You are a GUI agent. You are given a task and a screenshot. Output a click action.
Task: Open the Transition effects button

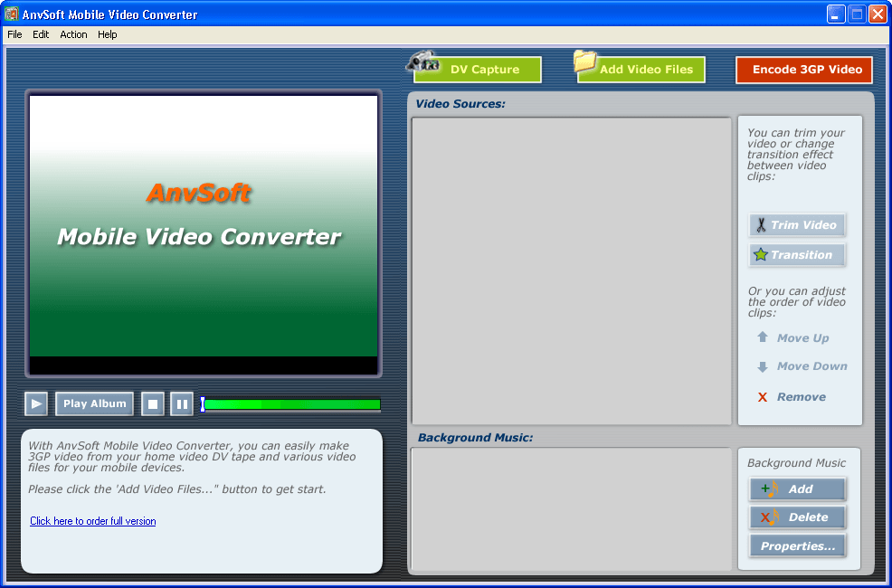[x=797, y=255]
